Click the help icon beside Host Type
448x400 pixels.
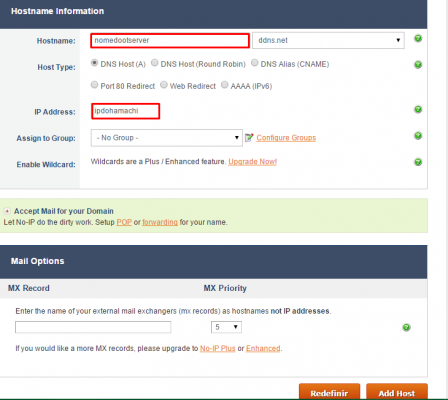(418, 65)
